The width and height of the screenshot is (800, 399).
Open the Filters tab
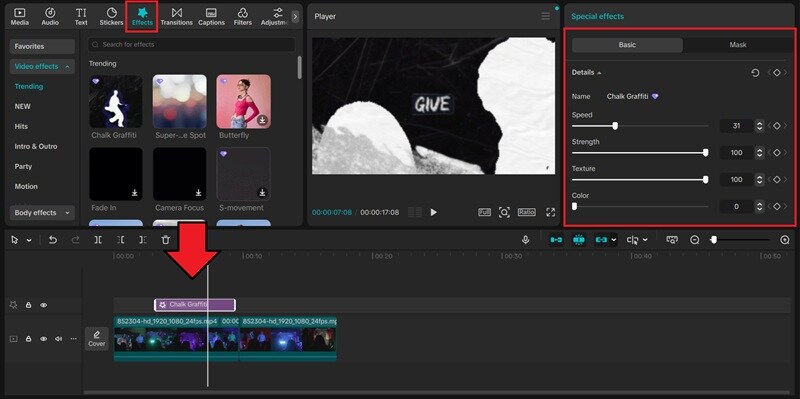click(x=243, y=16)
